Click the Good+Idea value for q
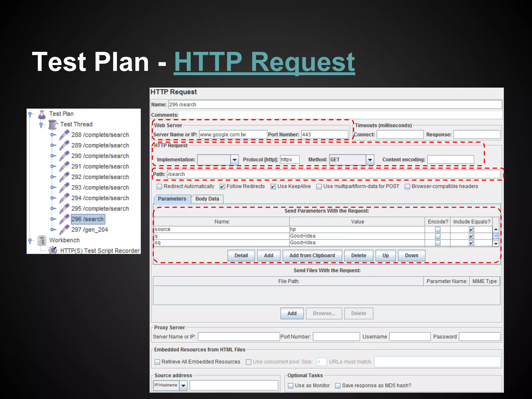Screen dimensions: 532x399 pos(357,236)
